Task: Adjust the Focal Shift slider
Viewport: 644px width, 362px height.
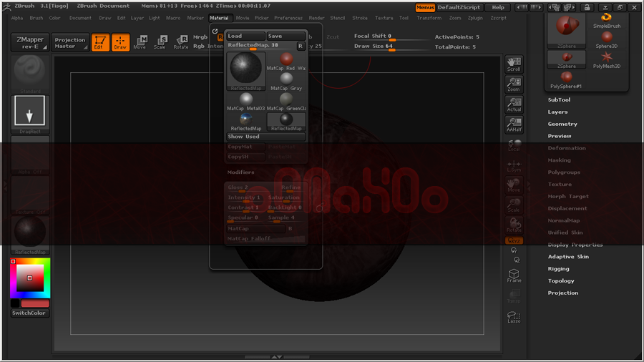Action: click(x=391, y=36)
